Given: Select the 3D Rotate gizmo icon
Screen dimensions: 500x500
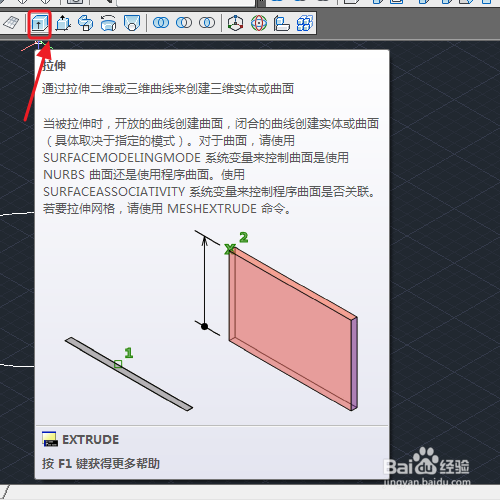Looking at the screenshot, I should tap(259, 23).
